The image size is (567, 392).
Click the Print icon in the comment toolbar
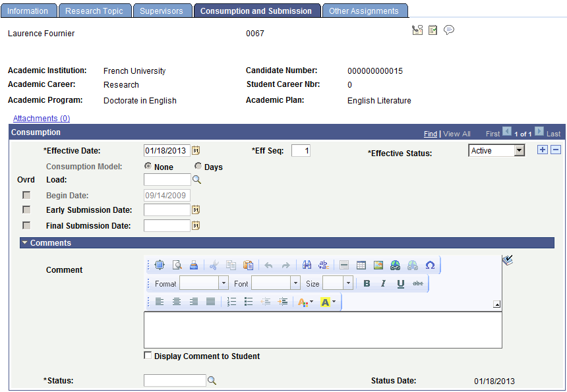pyautogui.click(x=192, y=265)
